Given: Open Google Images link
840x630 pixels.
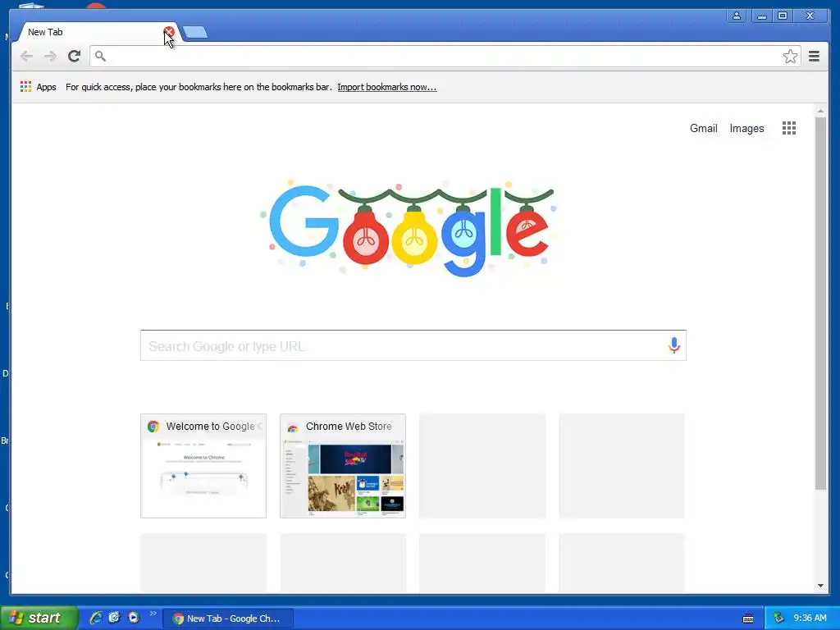Looking at the screenshot, I should click(746, 128).
